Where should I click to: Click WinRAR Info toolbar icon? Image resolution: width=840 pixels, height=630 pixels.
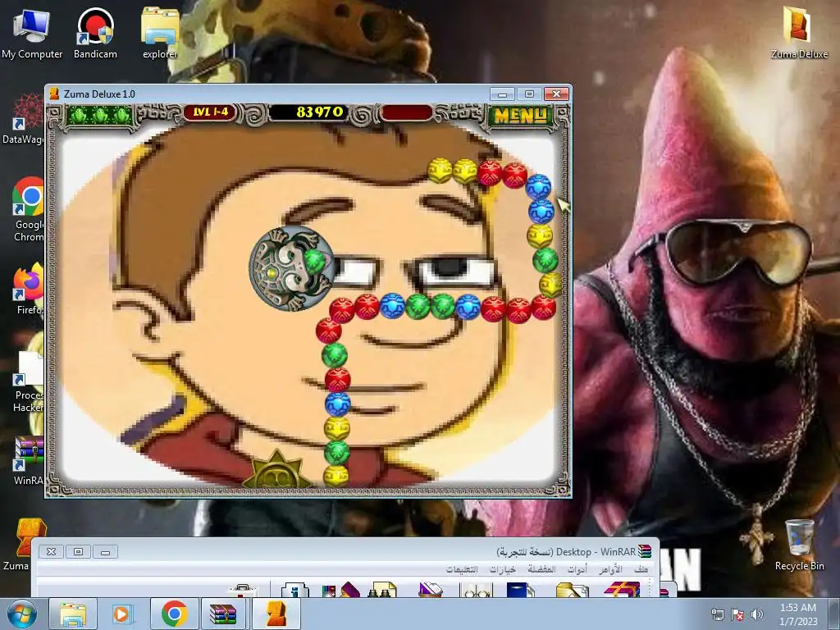point(295,590)
